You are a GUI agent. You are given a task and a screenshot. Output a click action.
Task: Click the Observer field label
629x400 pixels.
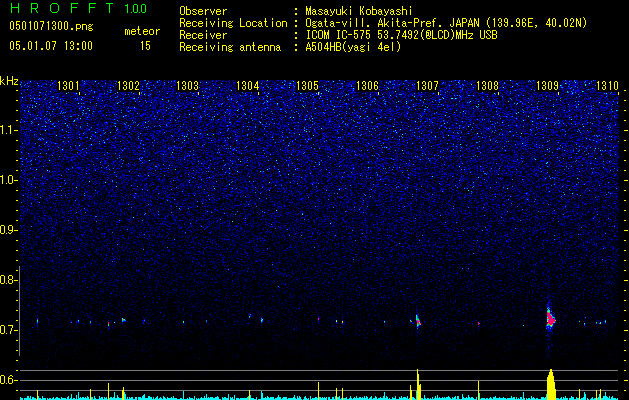click(x=203, y=11)
